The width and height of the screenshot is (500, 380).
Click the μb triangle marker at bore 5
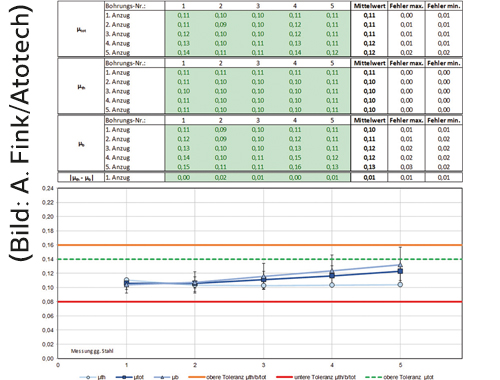coord(400,265)
